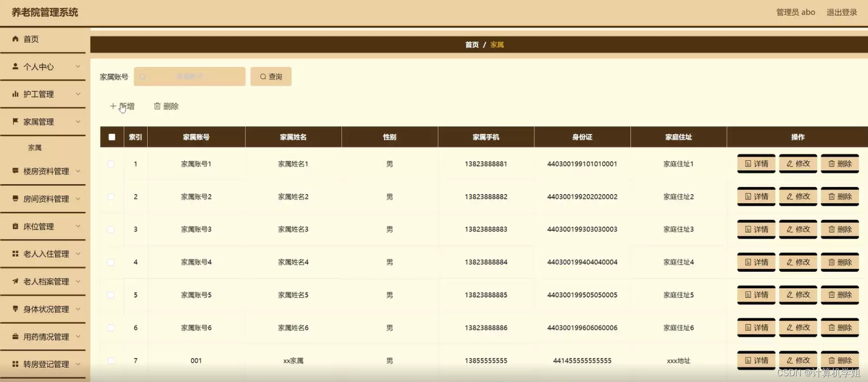Expand the 床位管理 chevron
Viewport: 868px width, 382px height.
click(x=78, y=226)
